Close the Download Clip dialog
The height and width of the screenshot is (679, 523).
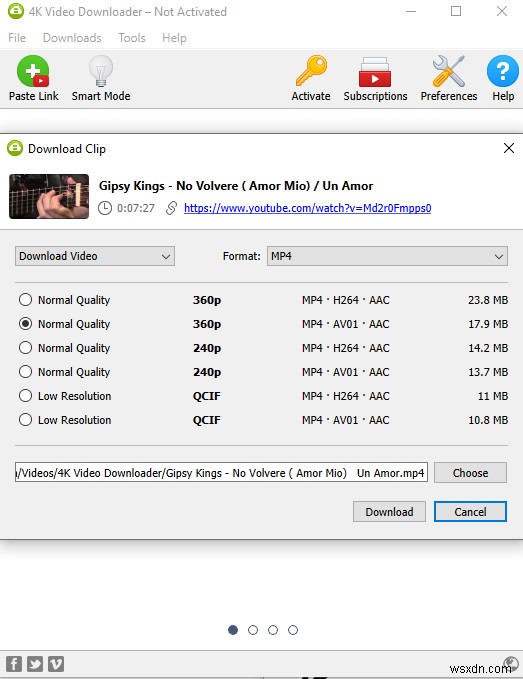pos(509,148)
